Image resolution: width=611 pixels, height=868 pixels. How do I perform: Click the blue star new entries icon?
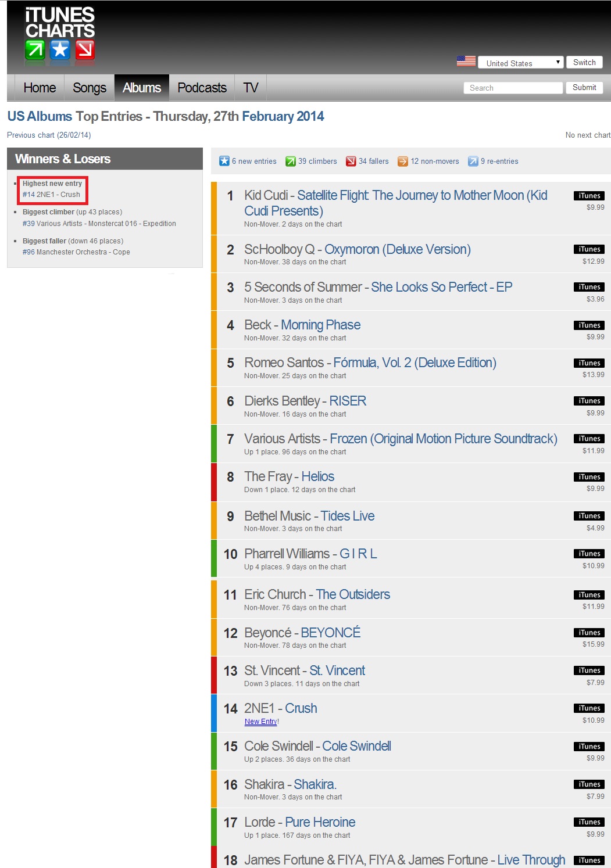click(224, 161)
